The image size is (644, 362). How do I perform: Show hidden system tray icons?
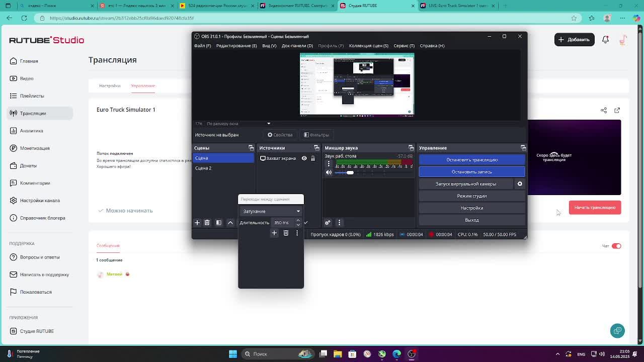557,354
